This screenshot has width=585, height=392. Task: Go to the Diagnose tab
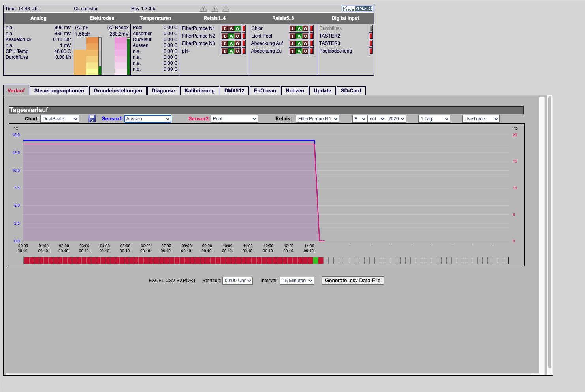(x=163, y=90)
